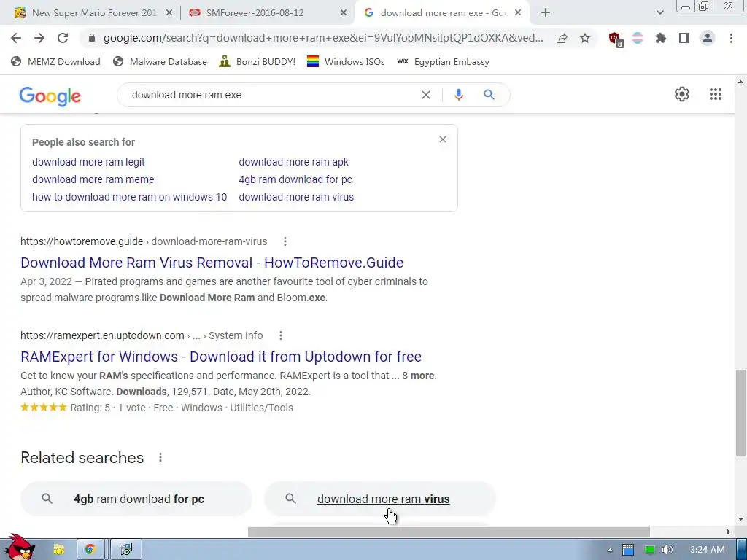Open options for the howtoremove.guide result

tap(285, 241)
